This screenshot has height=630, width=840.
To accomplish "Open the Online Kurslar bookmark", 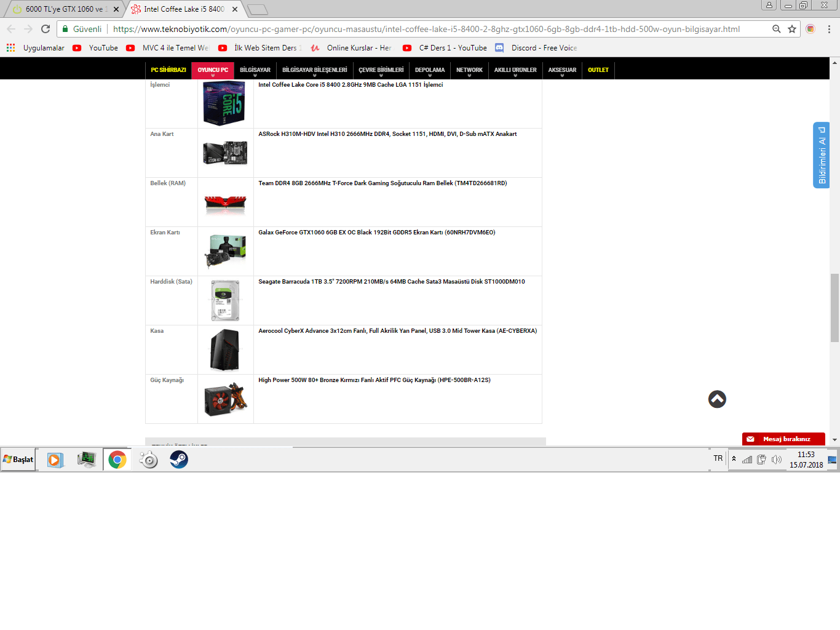I will point(351,48).
